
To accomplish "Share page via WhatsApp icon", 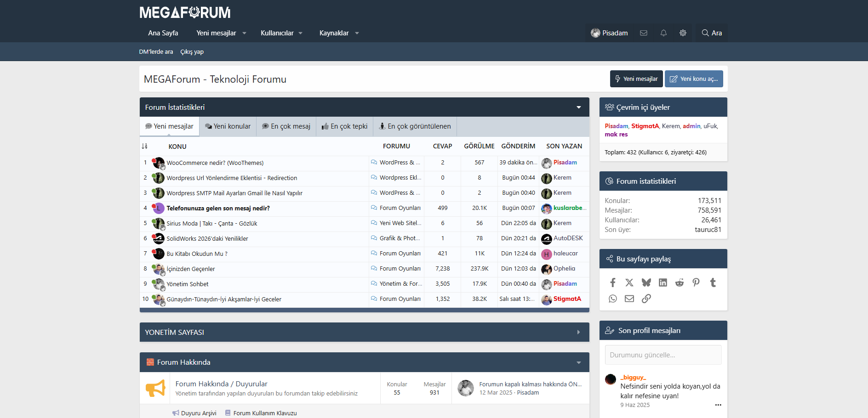I will (x=613, y=299).
